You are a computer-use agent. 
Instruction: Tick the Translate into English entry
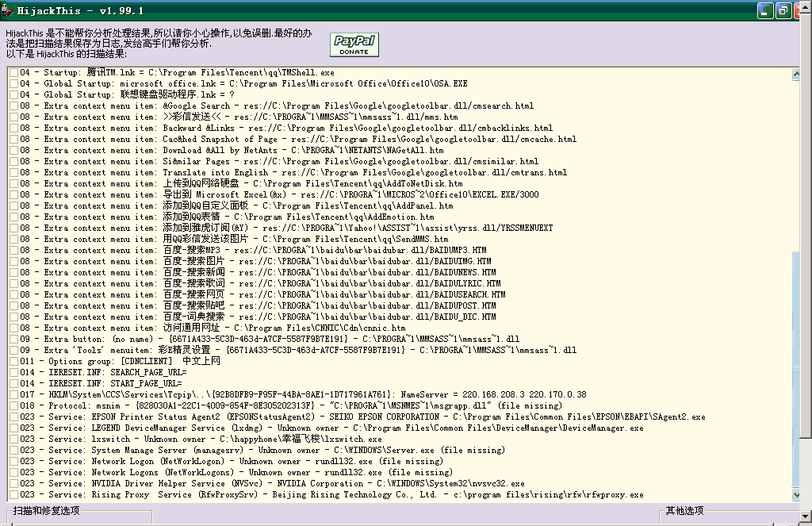(x=14, y=173)
